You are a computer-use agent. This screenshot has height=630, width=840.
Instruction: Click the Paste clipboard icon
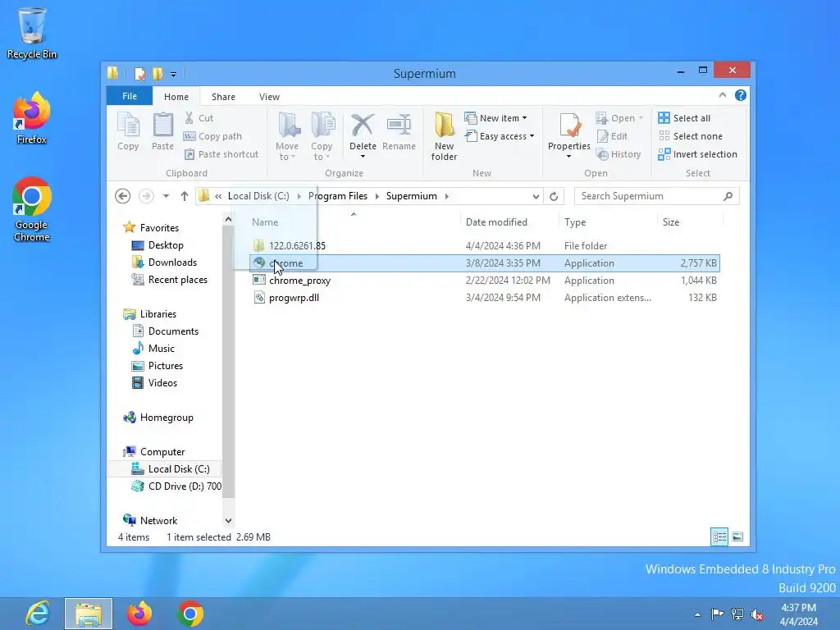click(162, 132)
